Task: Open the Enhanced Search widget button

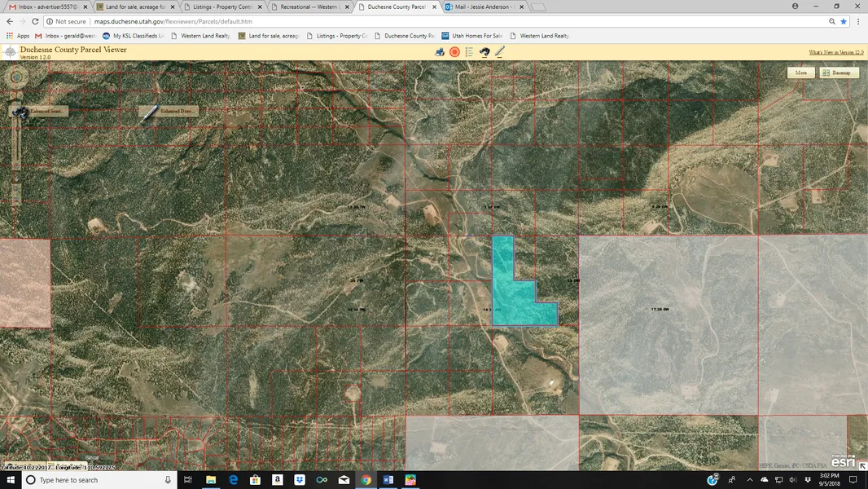Action: tap(39, 111)
